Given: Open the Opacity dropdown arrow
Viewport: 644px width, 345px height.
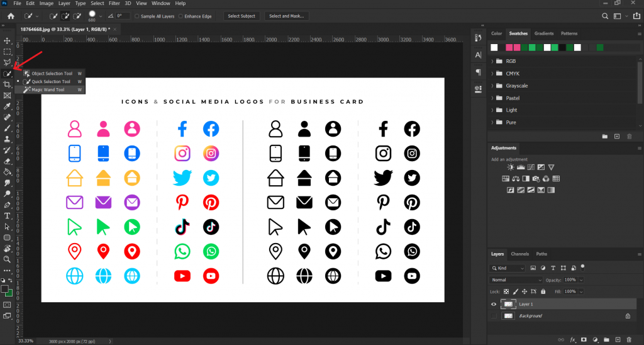Looking at the screenshot, I should 581,280.
